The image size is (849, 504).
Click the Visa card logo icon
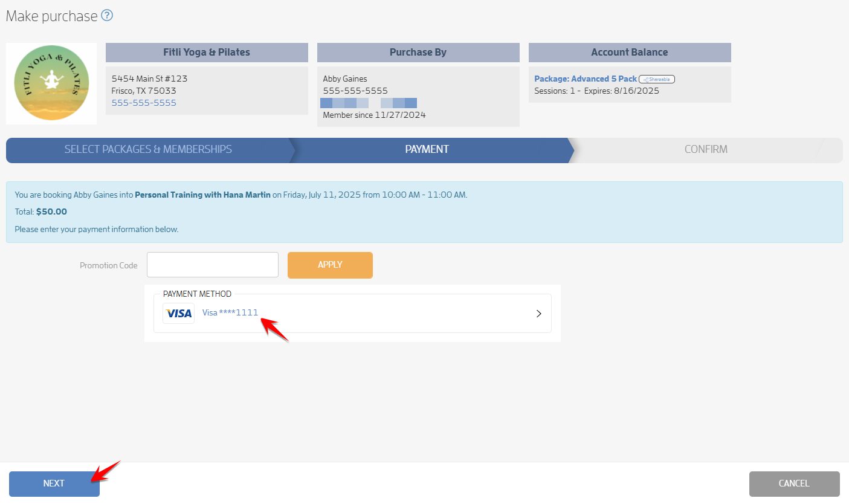(x=179, y=313)
